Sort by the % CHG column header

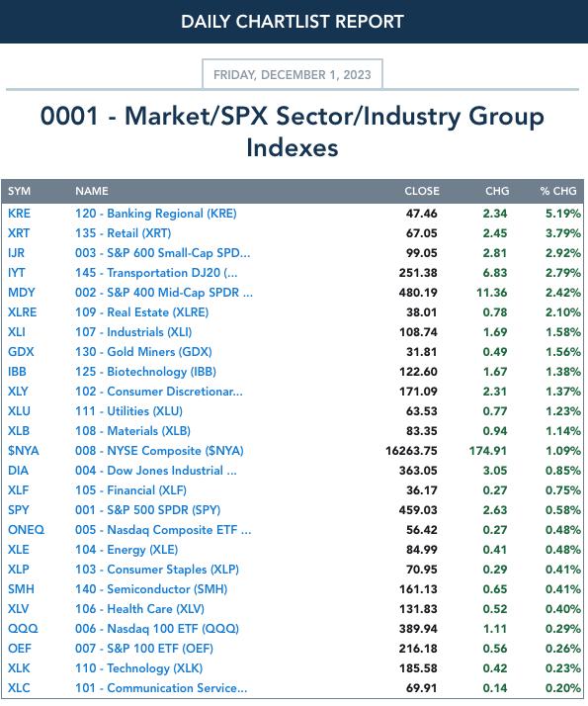(x=557, y=191)
